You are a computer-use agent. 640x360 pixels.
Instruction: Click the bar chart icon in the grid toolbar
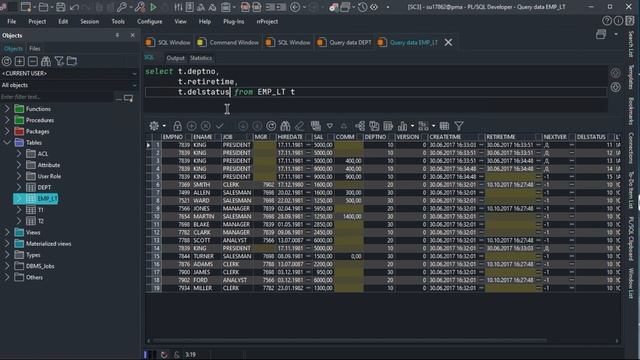click(x=402, y=126)
